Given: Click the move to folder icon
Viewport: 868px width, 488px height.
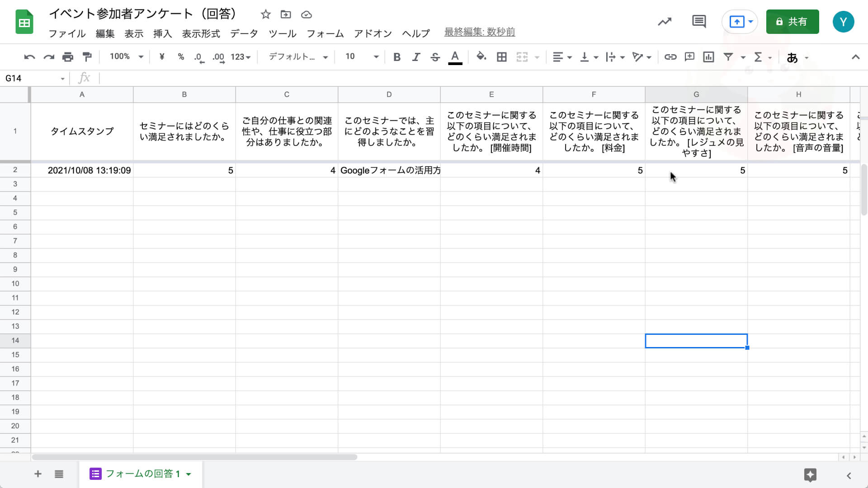Looking at the screenshot, I should point(286,14).
